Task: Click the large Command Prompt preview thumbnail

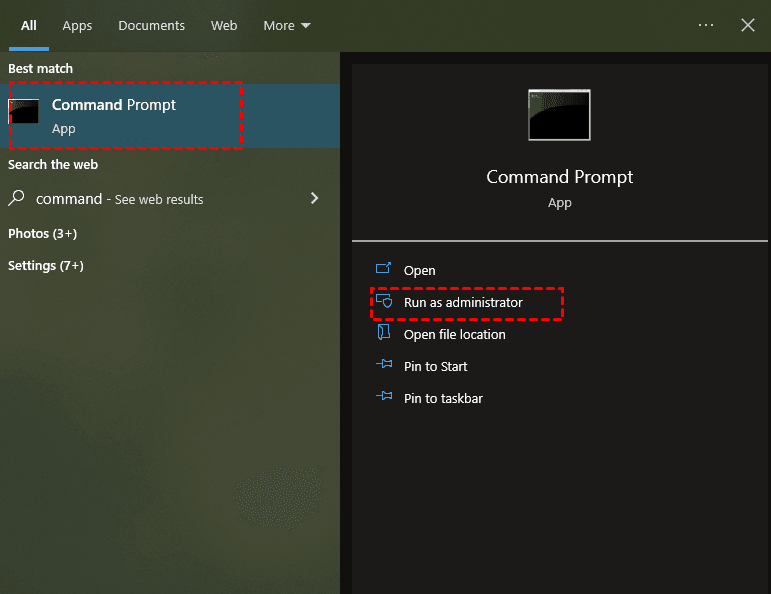Action: pos(559,115)
